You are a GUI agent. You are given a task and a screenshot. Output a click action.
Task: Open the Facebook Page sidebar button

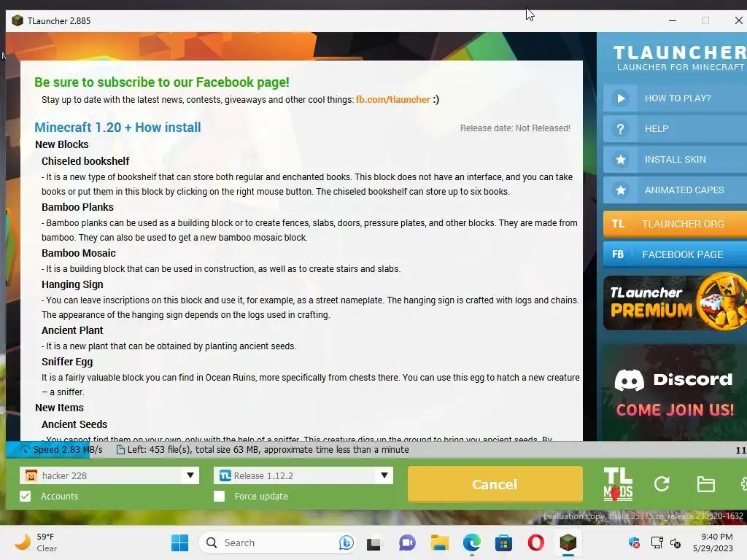[675, 254]
